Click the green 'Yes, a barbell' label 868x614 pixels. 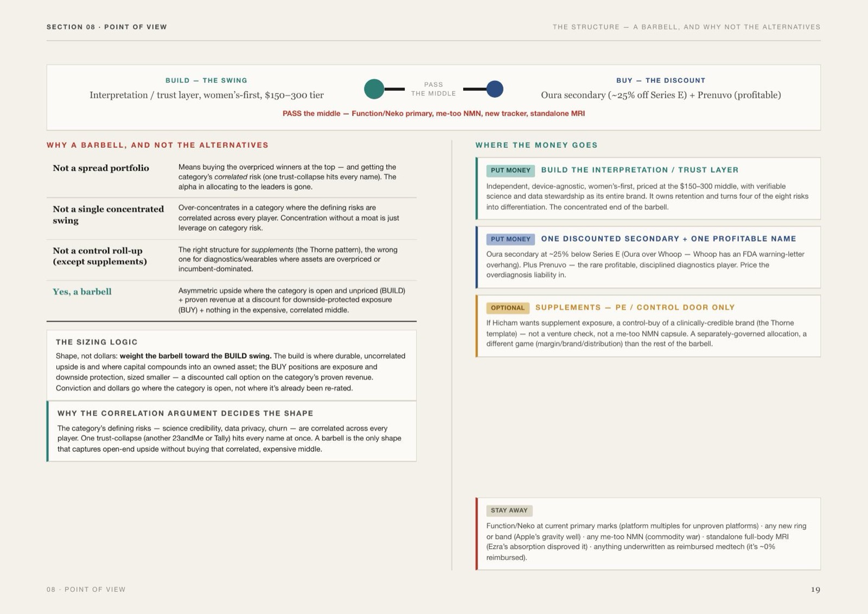point(82,292)
